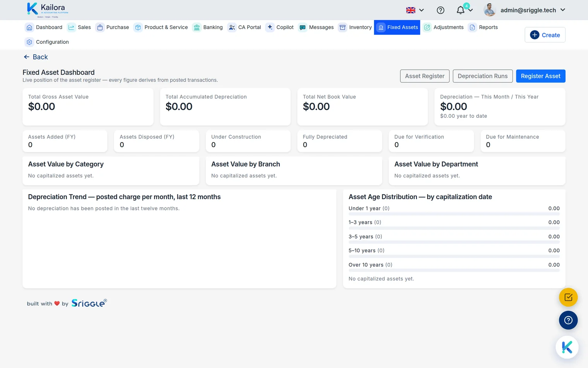Select the Due for Maintenance card
Screen dimensions: 588x368
pos(523,141)
